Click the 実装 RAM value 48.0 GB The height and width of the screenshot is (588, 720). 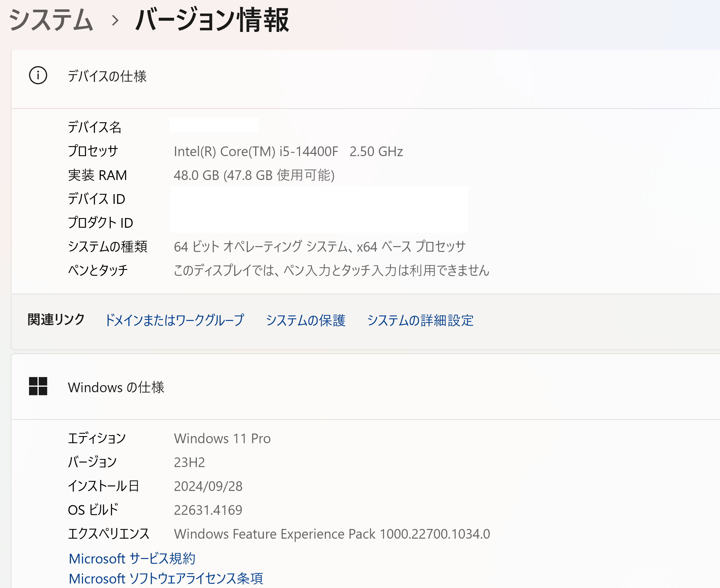(254, 175)
